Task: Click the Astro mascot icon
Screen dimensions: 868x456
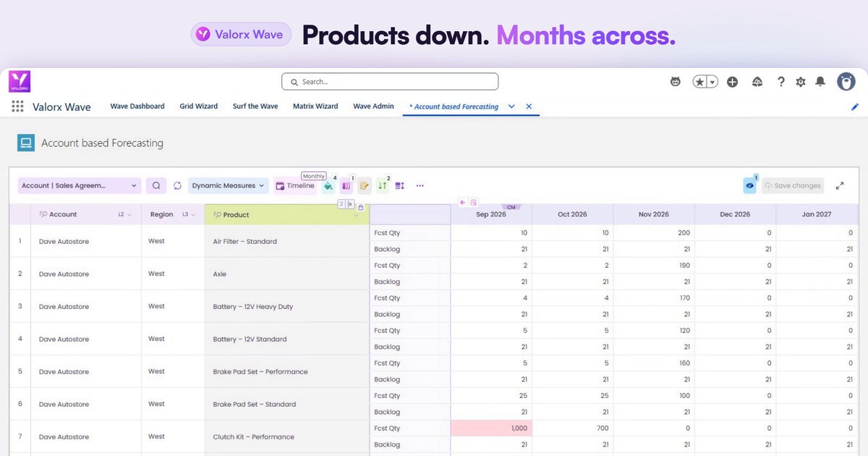Action: coord(676,82)
